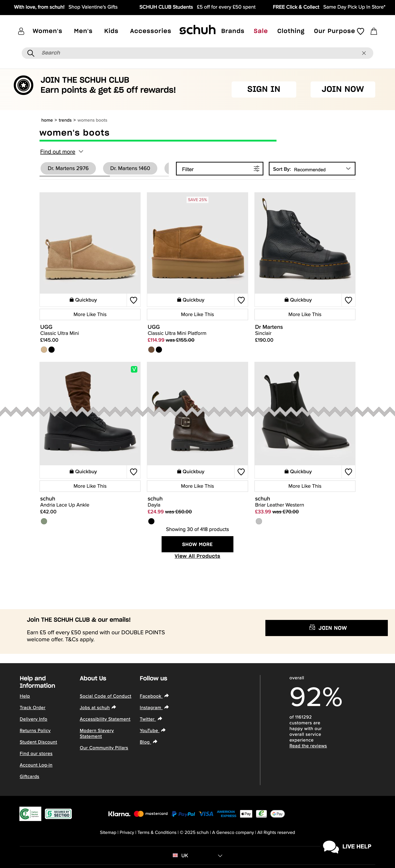Viewport: 395px width, 868px height.
Task: Select the Dr. Martens 1460 chip
Action: pos(130,168)
